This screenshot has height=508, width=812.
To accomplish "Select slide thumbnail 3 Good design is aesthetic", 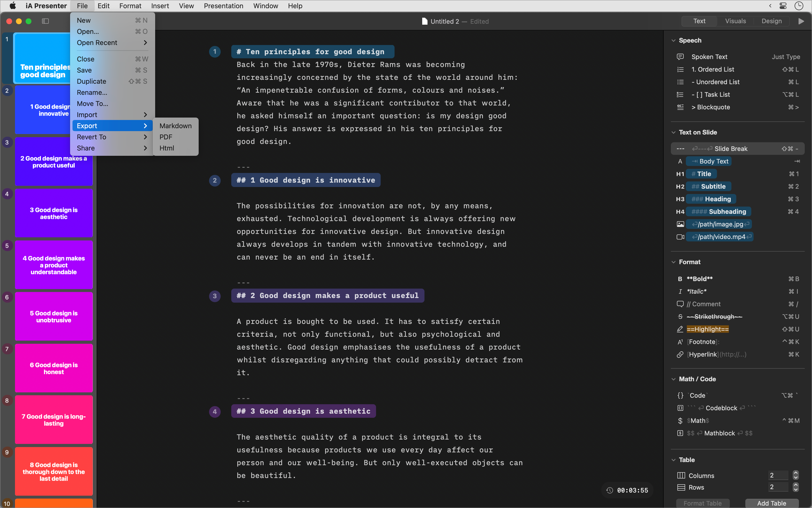I will [54, 213].
